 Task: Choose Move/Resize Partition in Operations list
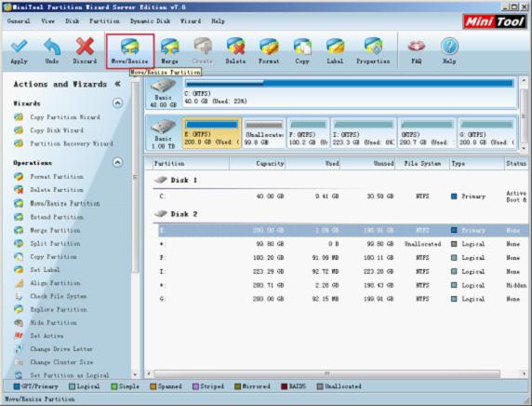pyautogui.click(x=57, y=204)
